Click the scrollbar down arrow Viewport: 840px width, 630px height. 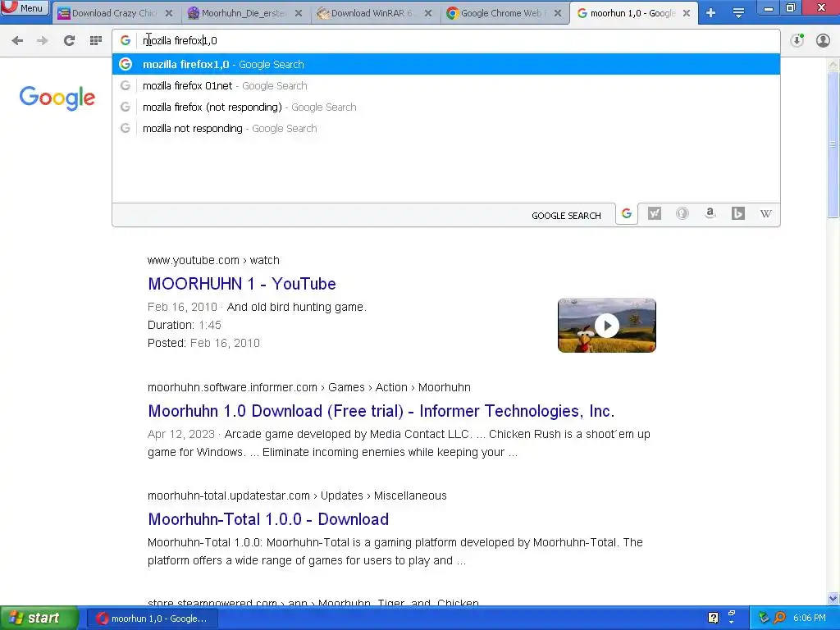833,599
